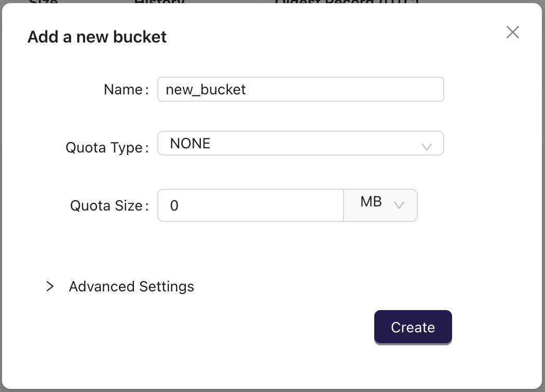Click the Add a new bucket title text

(97, 37)
